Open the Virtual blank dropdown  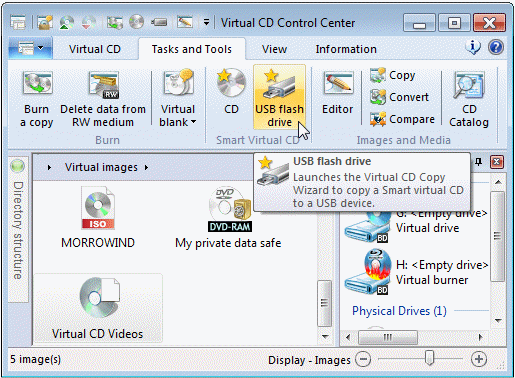coord(178,99)
